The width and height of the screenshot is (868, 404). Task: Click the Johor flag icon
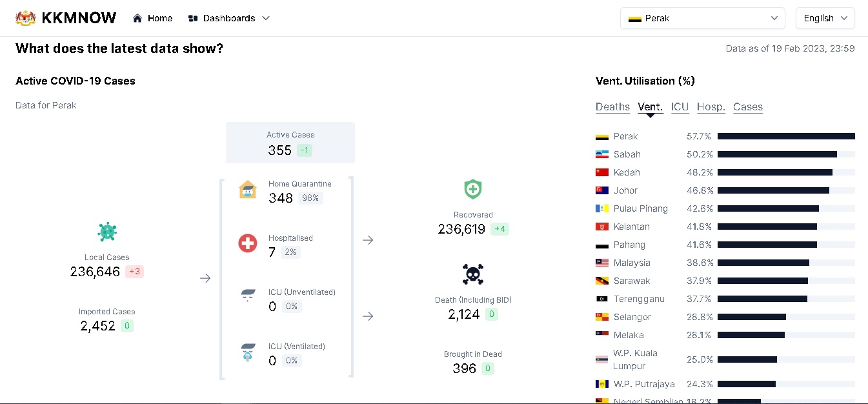coord(602,190)
